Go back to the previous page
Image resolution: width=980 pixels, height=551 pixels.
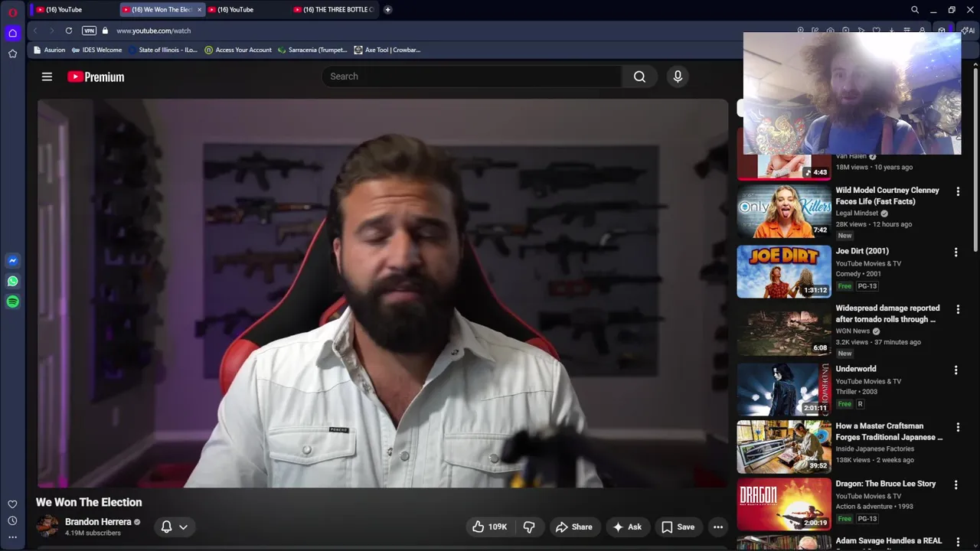(x=35, y=31)
